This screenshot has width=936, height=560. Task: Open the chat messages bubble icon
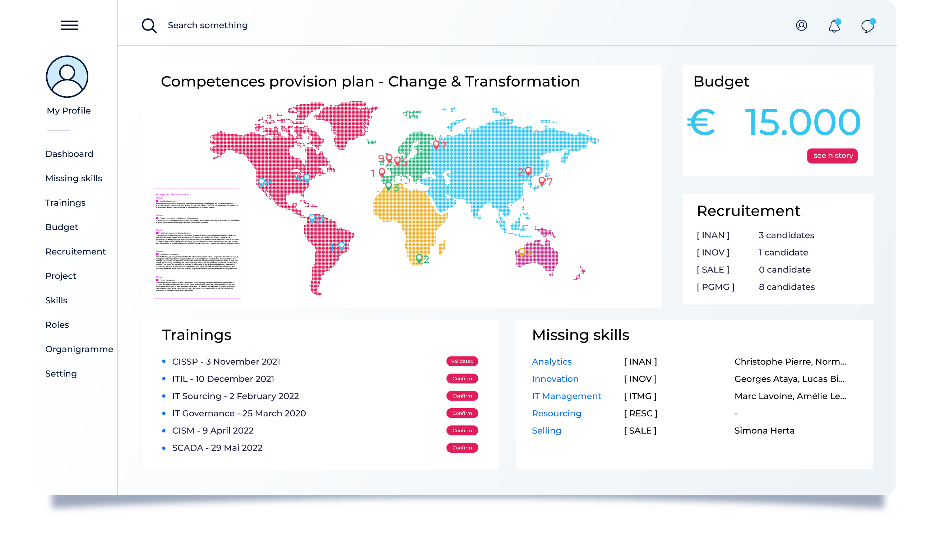tap(867, 26)
